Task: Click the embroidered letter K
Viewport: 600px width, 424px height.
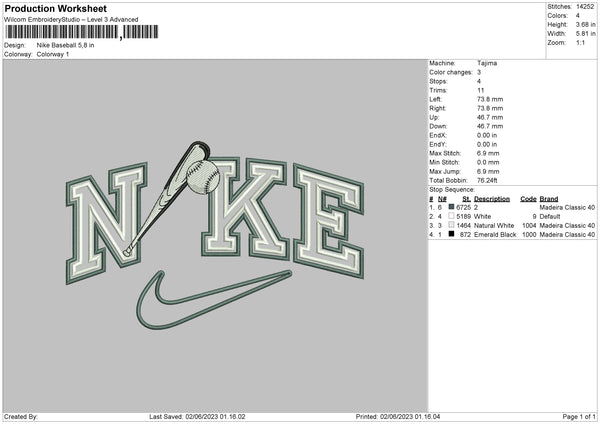Action: 246,209
